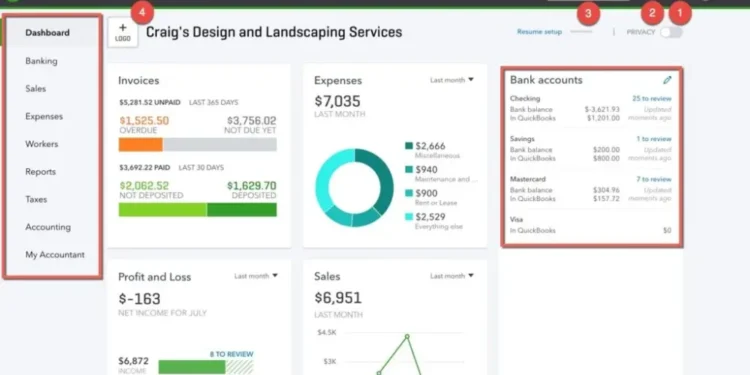Open Dashboard in the sidebar
The width and height of the screenshot is (750, 375).
[47, 33]
